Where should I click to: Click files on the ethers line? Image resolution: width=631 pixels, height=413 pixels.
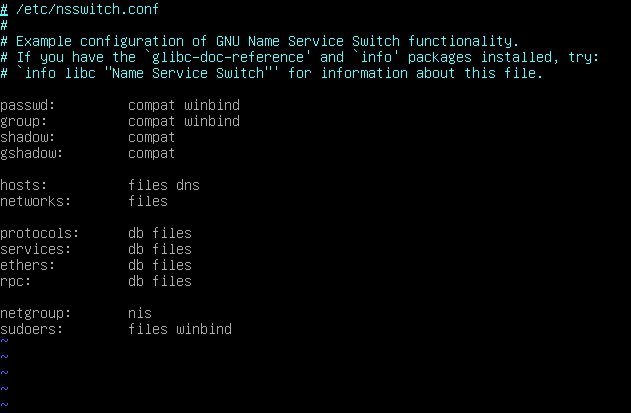pos(172,265)
